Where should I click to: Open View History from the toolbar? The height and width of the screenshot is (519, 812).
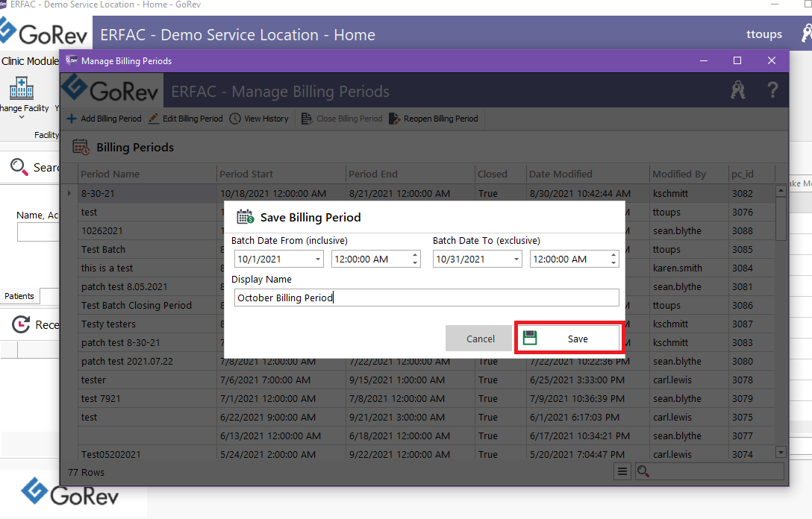(x=259, y=119)
